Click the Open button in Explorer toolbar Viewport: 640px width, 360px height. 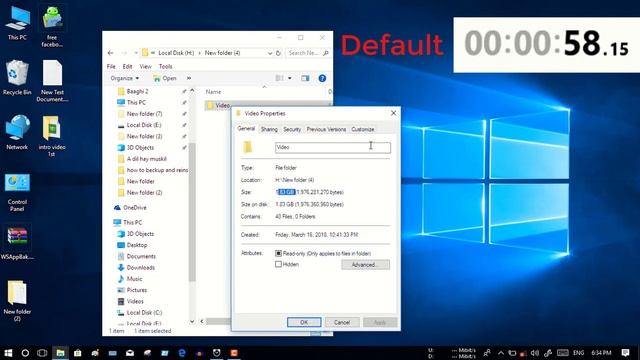(165, 78)
